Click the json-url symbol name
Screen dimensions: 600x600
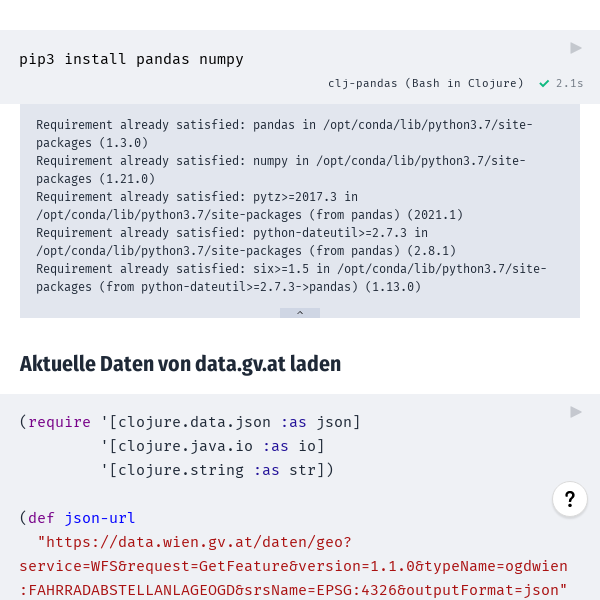tap(100, 518)
